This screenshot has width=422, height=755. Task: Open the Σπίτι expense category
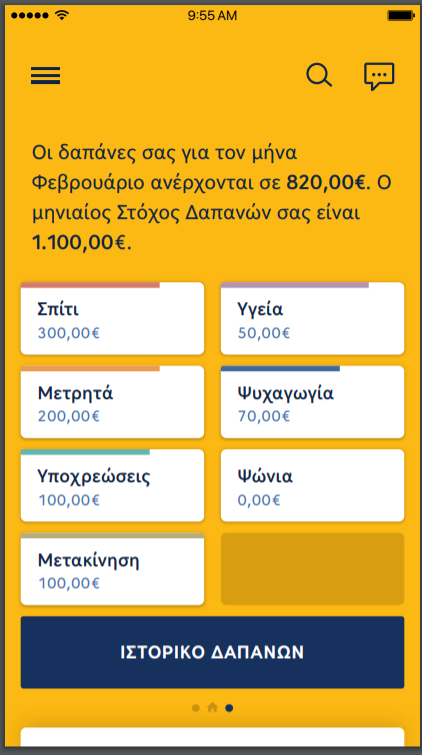click(112, 318)
